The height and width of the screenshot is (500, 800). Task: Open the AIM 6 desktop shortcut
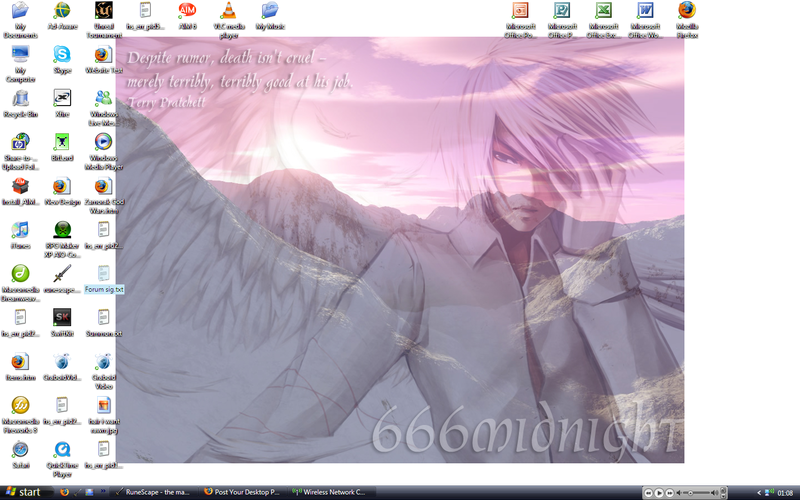click(x=187, y=15)
